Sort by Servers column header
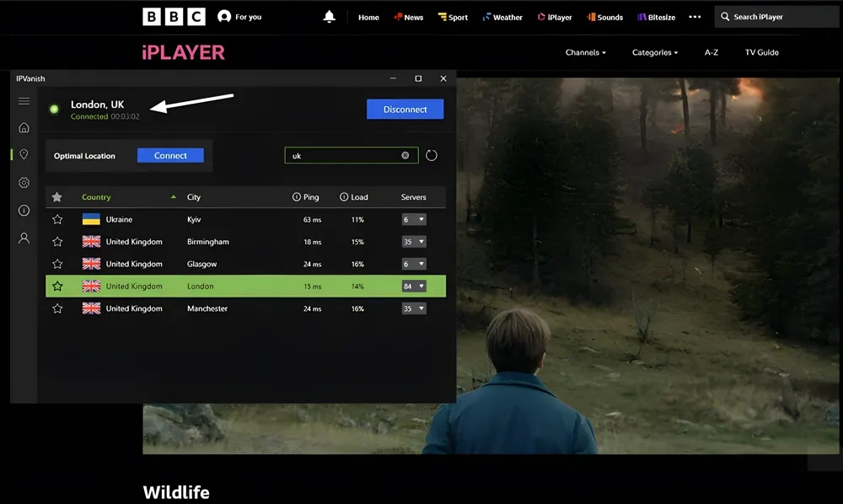 pyautogui.click(x=413, y=197)
